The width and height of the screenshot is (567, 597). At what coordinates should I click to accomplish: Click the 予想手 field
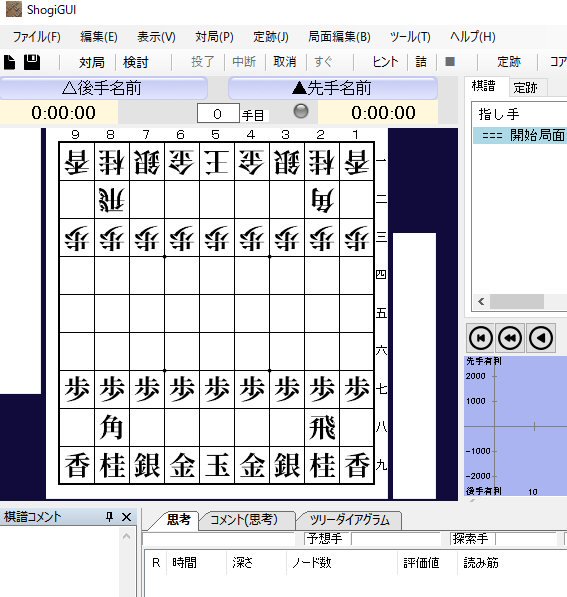(x=396, y=539)
